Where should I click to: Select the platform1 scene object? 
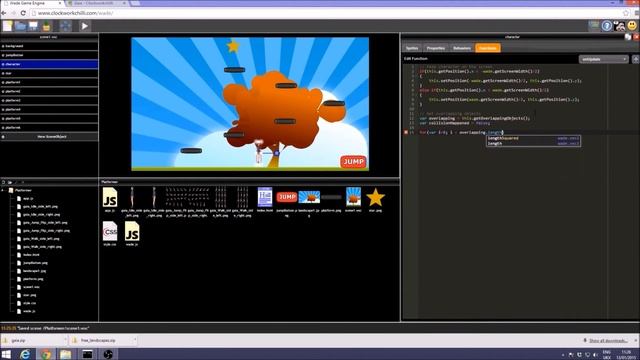coord(49,82)
